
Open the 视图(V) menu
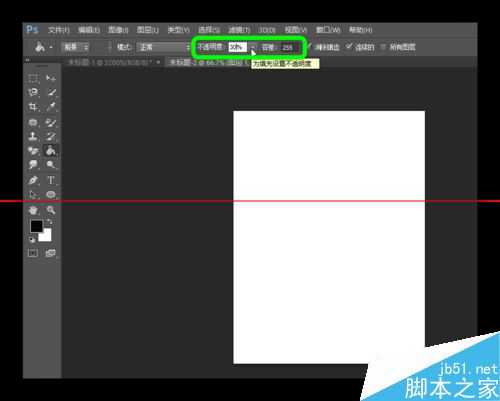296,30
